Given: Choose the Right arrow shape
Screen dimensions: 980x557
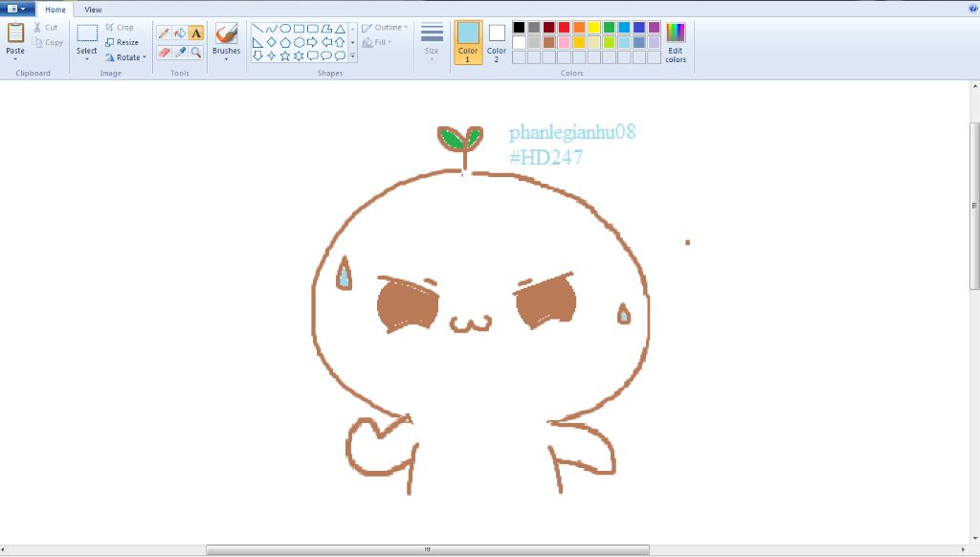Looking at the screenshot, I should [313, 42].
